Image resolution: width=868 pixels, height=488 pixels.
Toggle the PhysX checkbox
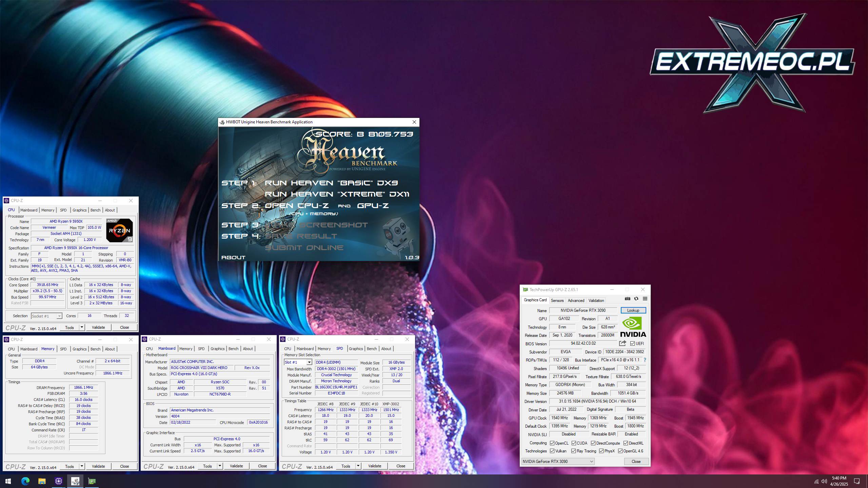tap(601, 451)
